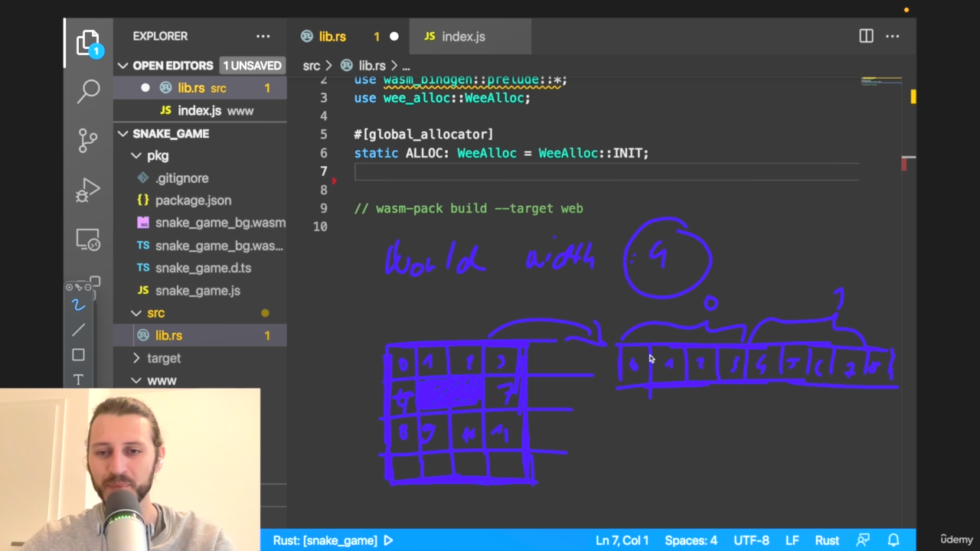Select the text annotation tool

pos(78,380)
